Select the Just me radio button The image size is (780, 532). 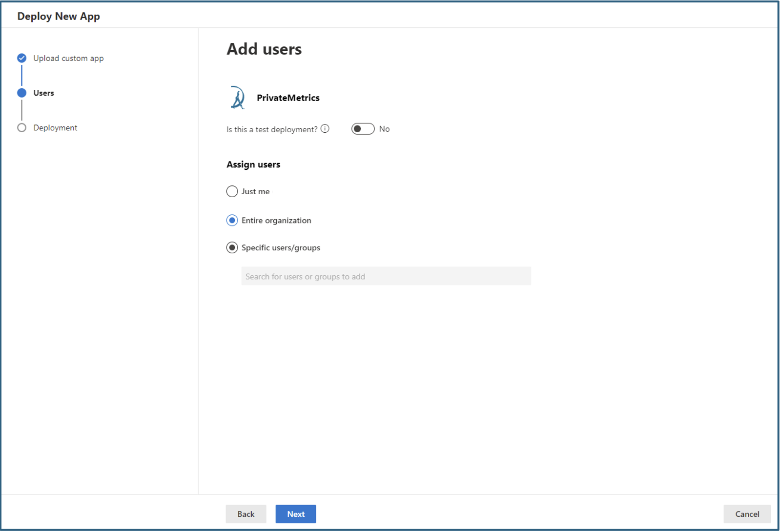232,191
